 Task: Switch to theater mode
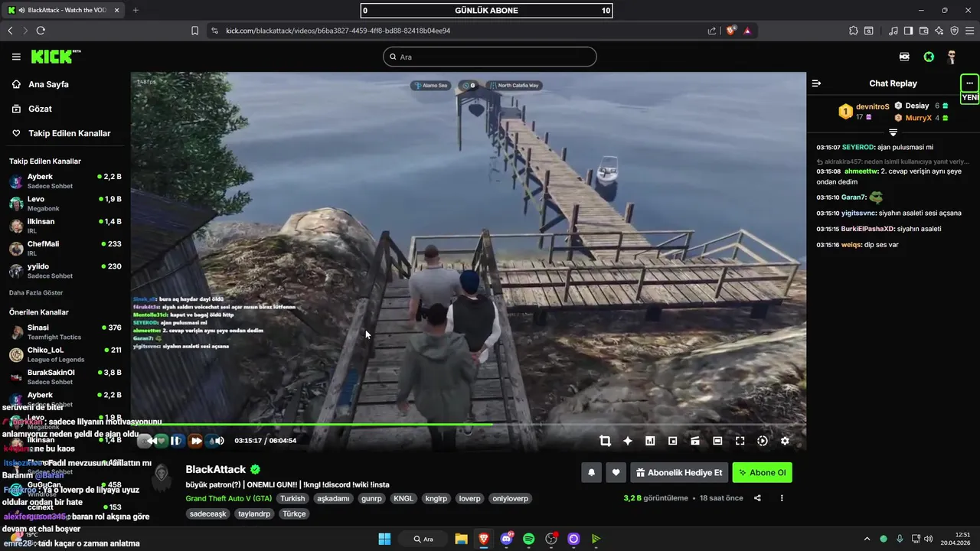[x=717, y=441]
